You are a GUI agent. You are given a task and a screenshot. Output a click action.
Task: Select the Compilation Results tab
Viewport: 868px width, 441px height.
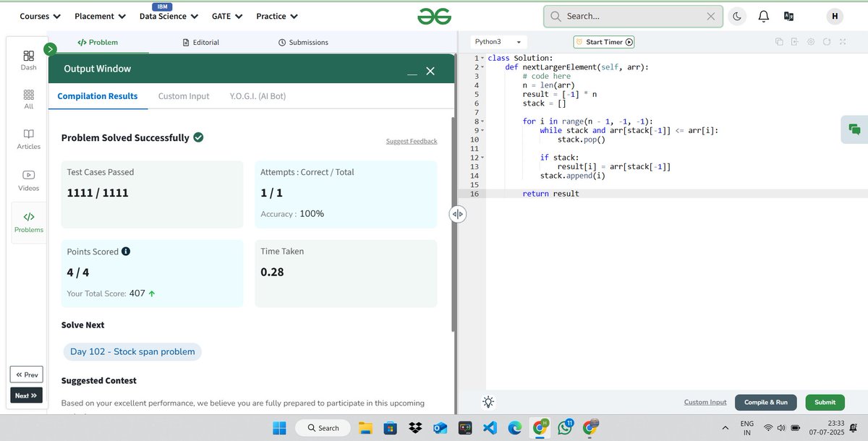tap(98, 95)
